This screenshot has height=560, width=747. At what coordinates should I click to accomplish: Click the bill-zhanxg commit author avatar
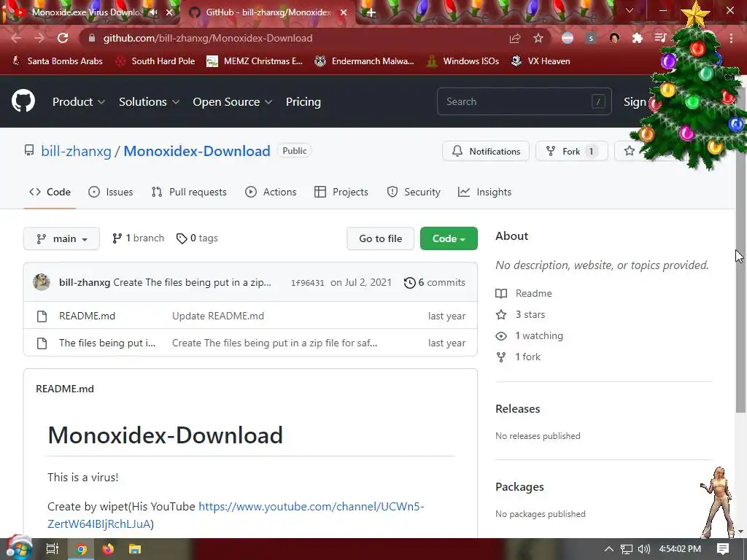pos(42,282)
